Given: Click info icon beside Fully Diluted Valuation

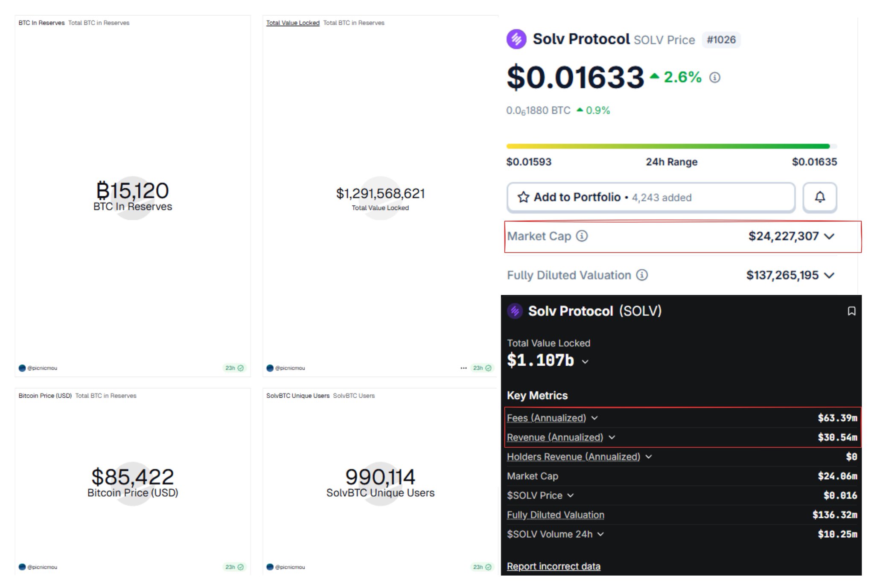Looking at the screenshot, I should [642, 275].
